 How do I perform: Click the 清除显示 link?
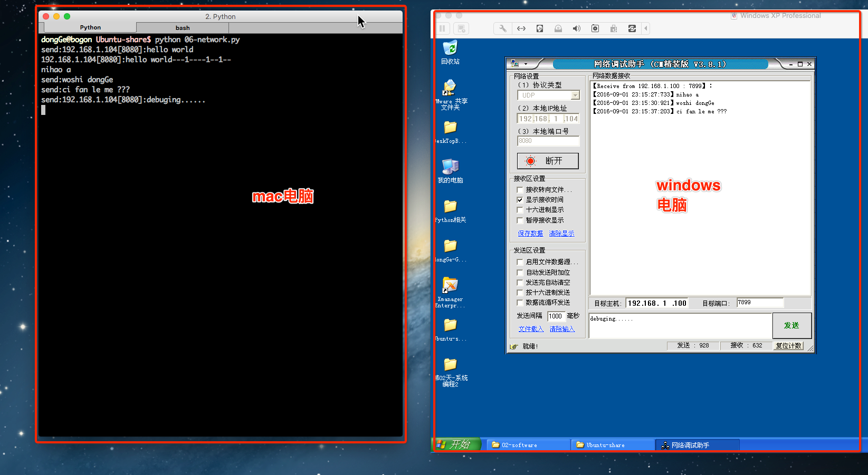pyautogui.click(x=561, y=234)
